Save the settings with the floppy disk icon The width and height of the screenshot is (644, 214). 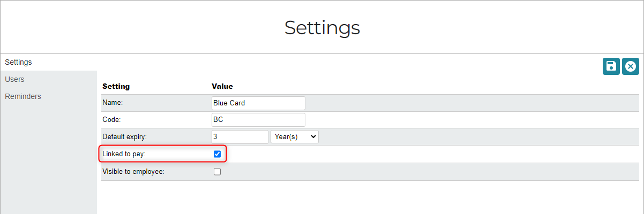point(611,66)
